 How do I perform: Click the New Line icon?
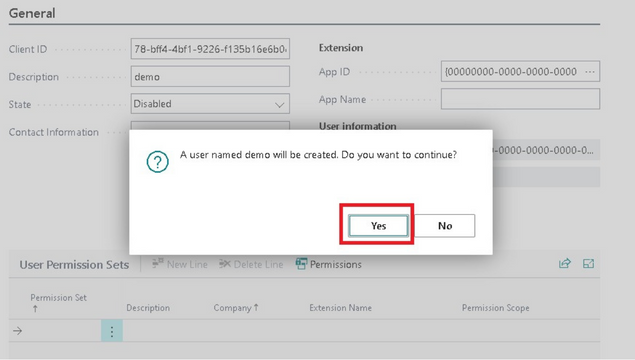[158, 264]
